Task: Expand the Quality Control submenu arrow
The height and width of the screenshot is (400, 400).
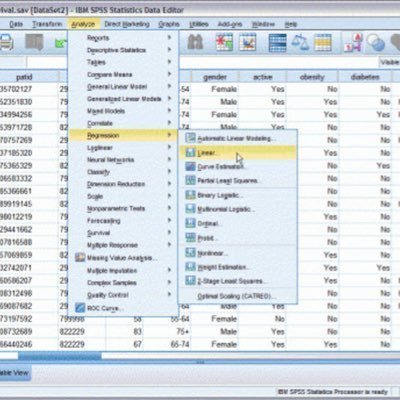Action: click(169, 295)
